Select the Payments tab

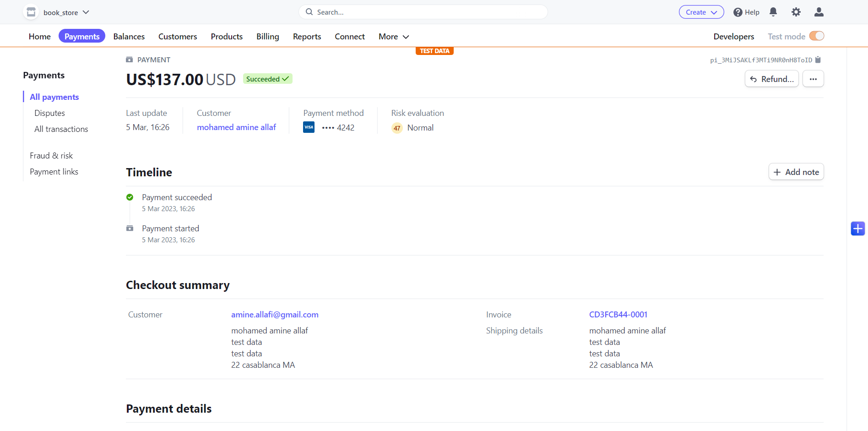click(82, 36)
